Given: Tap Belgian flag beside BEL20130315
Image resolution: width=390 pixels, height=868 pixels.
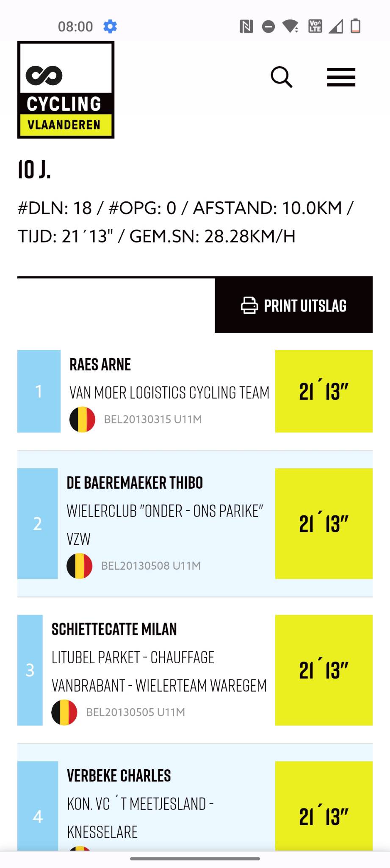Looking at the screenshot, I should coord(82,419).
